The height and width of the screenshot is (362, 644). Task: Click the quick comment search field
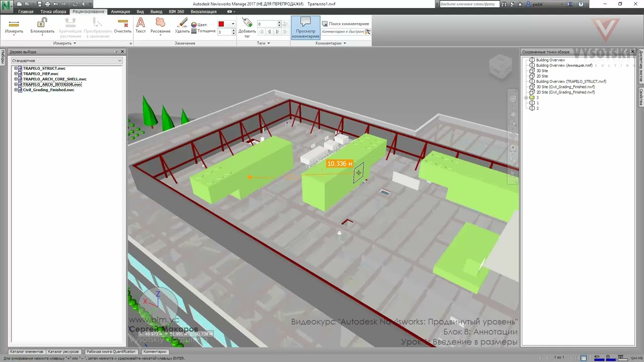[343, 31]
